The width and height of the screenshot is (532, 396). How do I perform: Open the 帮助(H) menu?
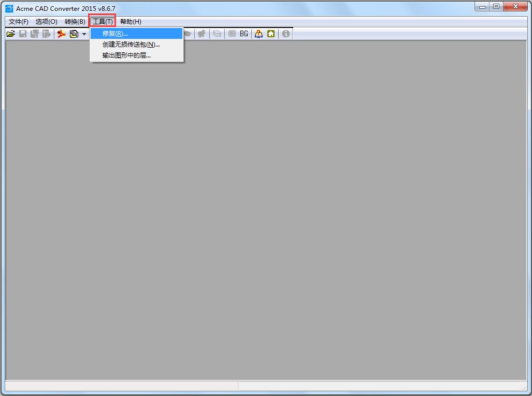pyautogui.click(x=130, y=21)
